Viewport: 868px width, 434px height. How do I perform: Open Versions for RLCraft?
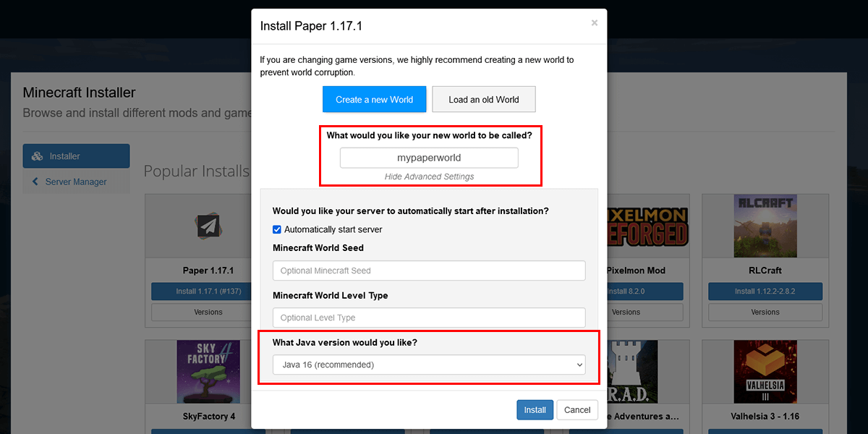pos(765,312)
